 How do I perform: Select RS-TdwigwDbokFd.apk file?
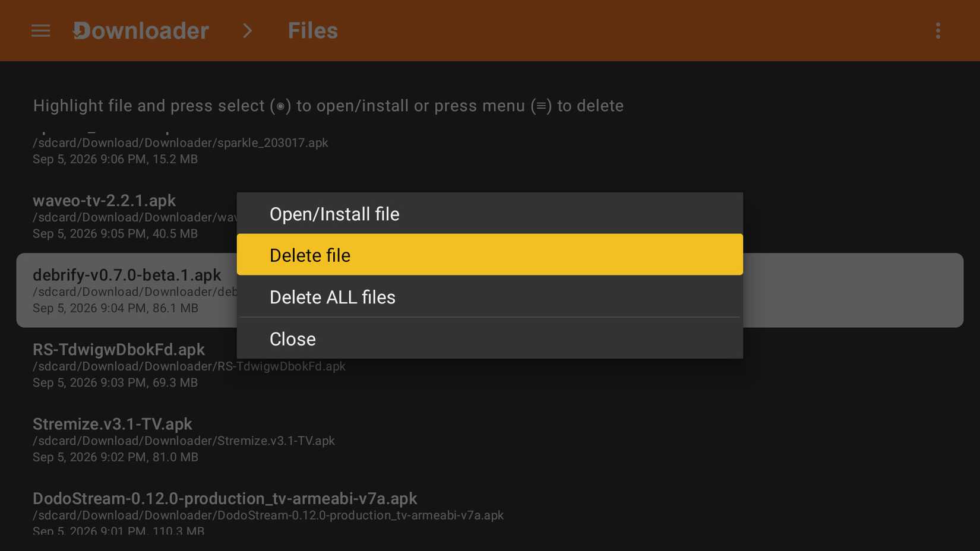(x=119, y=350)
